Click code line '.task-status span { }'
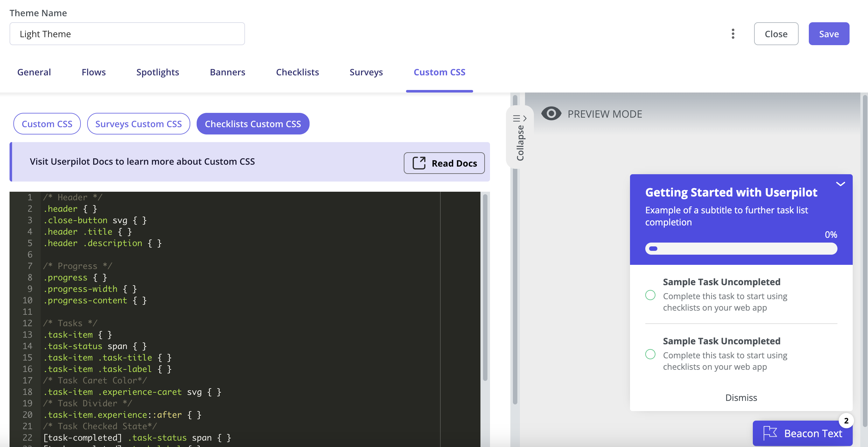Viewport: 868px width, 447px height. 95,346
